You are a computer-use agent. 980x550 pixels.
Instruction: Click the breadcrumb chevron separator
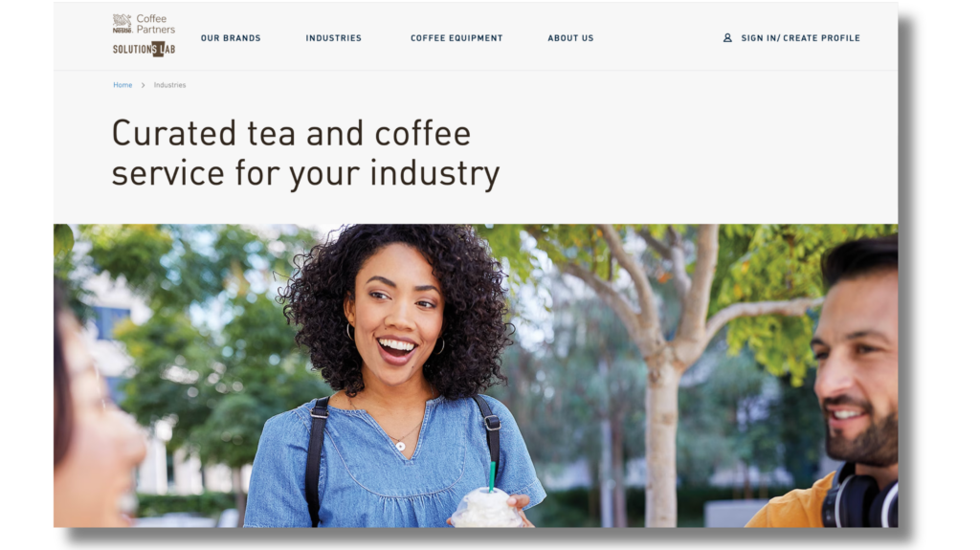[144, 85]
